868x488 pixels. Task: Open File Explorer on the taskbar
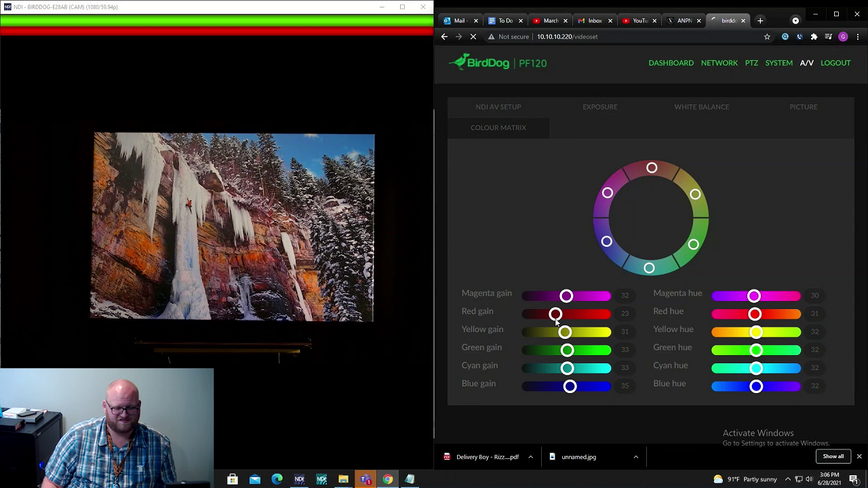pyautogui.click(x=343, y=479)
